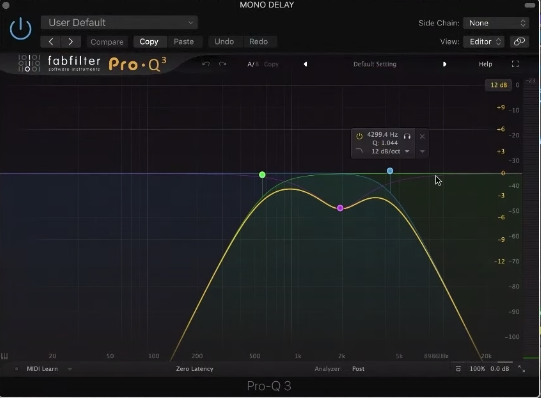Select the purple EQ band node
The width and height of the screenshot is (541, 398).
point(340,208)
